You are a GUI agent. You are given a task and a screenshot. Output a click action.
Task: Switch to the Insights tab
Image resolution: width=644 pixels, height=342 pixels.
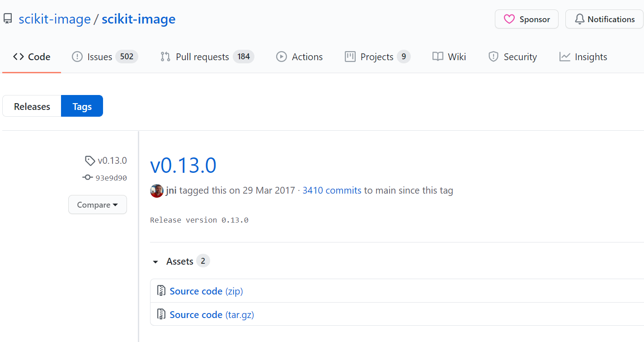tap(583, 57)
